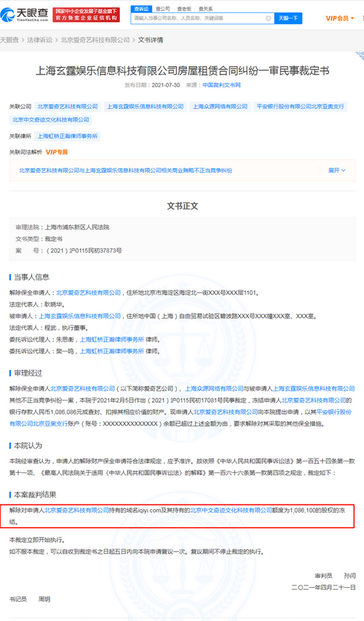Click the Tianyancha logo

click(24, 15)
